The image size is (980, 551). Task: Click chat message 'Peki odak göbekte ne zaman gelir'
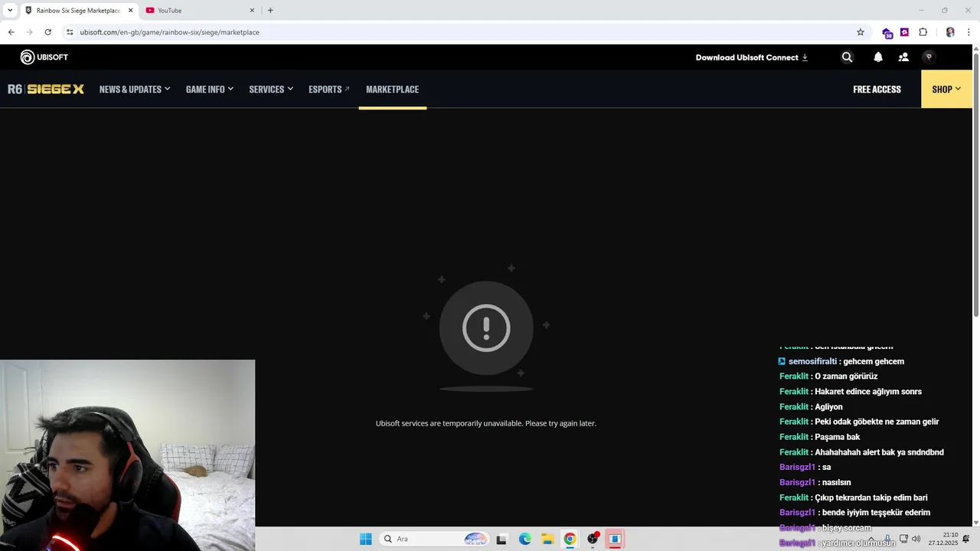tap(877, 422)
